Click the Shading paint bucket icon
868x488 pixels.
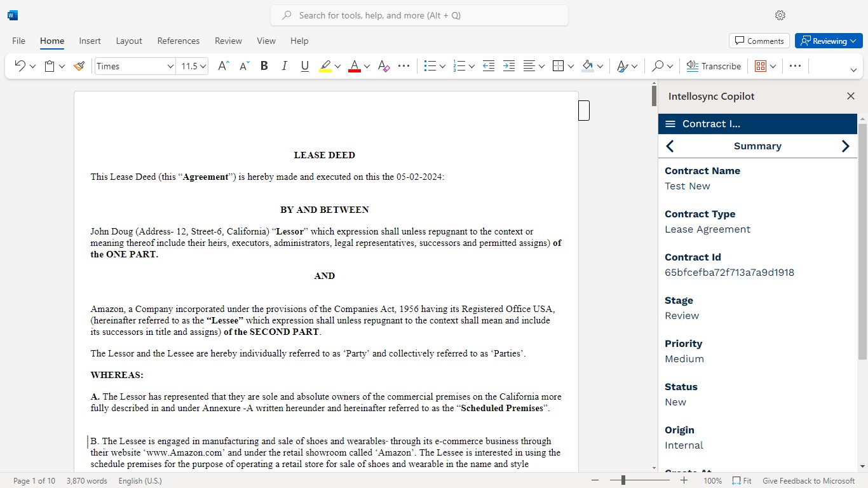click(588, 66)
